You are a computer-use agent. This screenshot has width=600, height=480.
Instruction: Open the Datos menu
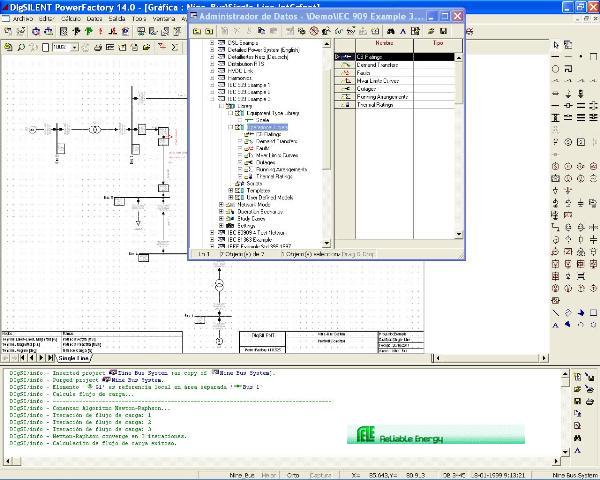click(94, 18)
